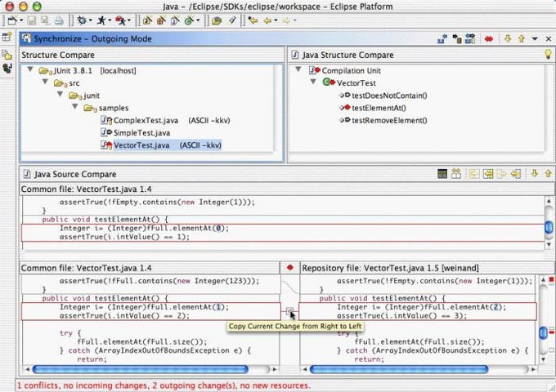556x392 pixels.
Task: Collapse the junit folder node
Action: click(60, 94)
